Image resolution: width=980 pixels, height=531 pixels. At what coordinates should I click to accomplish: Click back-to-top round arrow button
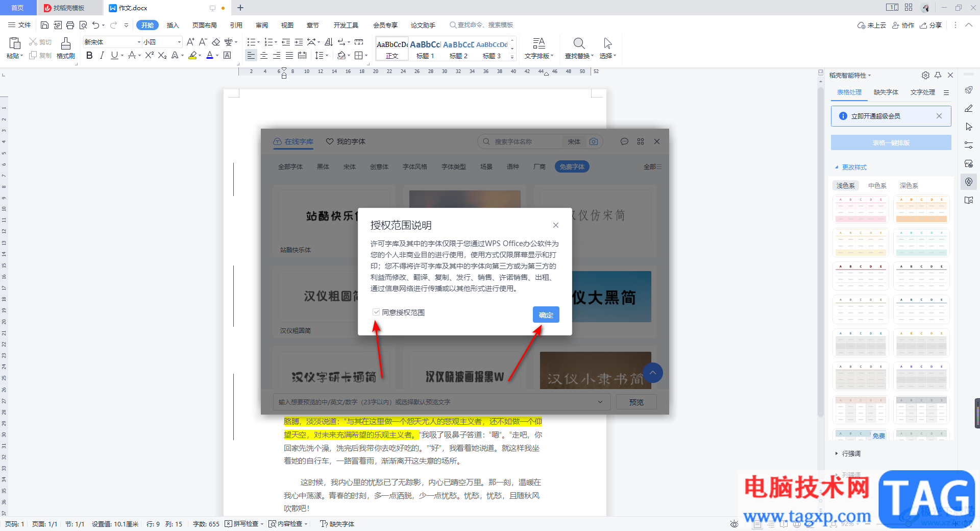(x=653, y=373)
